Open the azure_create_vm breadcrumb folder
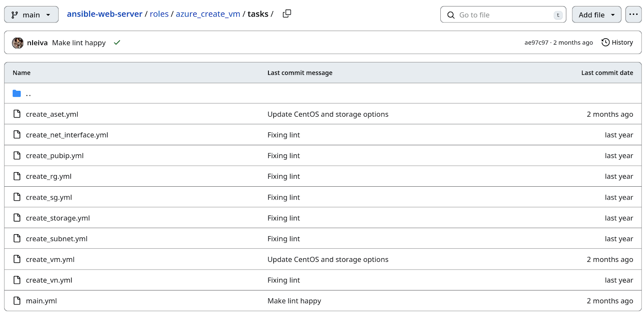644x315 pixels. [x=208, y=14]
